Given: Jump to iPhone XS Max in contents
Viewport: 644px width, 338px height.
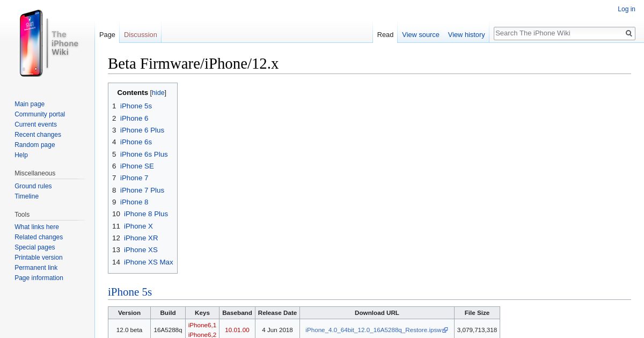Looking at the screenshot, I should tap(149, 262).
